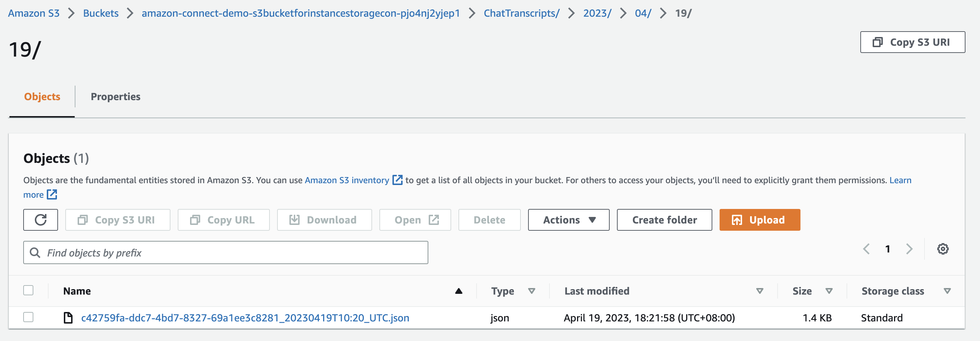Open the Amazon S3 inventory link
The image size is (980, 341).
pos(347,180)
